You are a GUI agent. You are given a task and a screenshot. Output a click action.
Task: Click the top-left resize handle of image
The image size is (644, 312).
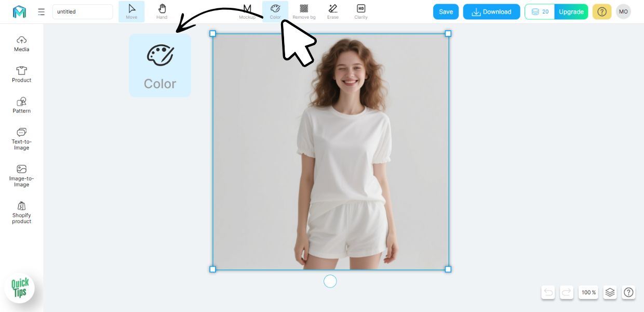pyautogui.click(x=212, y=33)
